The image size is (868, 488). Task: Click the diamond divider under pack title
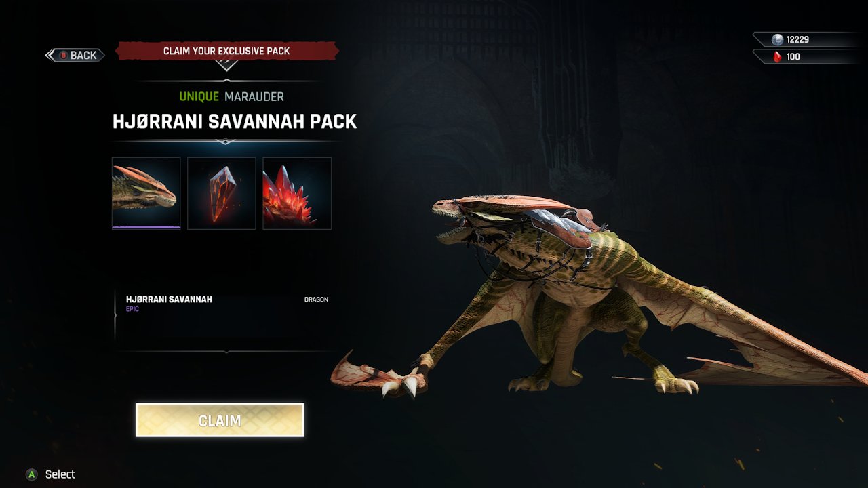coord(226,142)
